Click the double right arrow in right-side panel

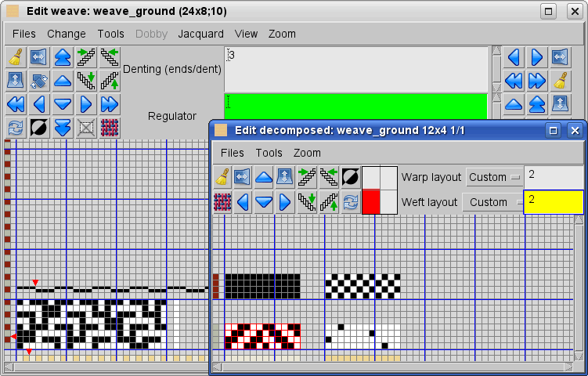(536, 81)
